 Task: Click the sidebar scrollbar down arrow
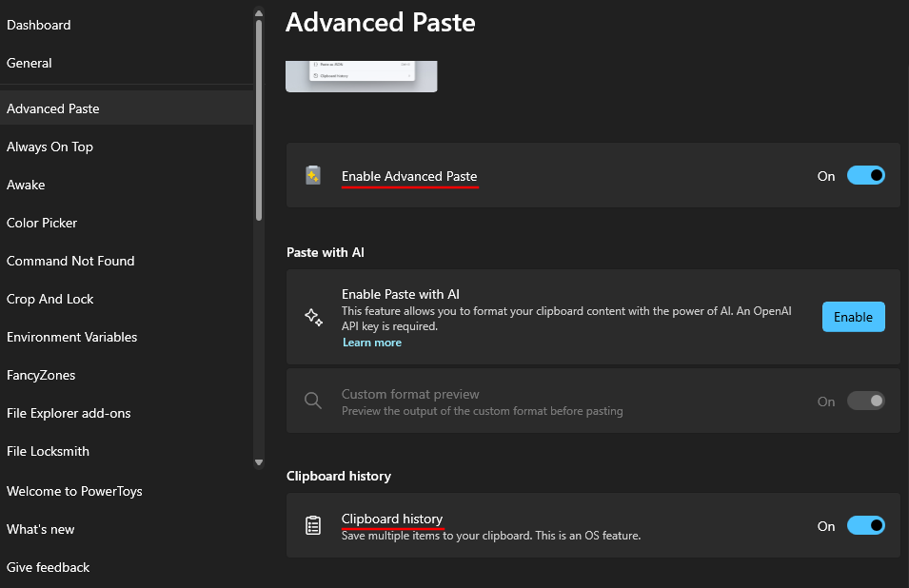click(x=259, y=462)
